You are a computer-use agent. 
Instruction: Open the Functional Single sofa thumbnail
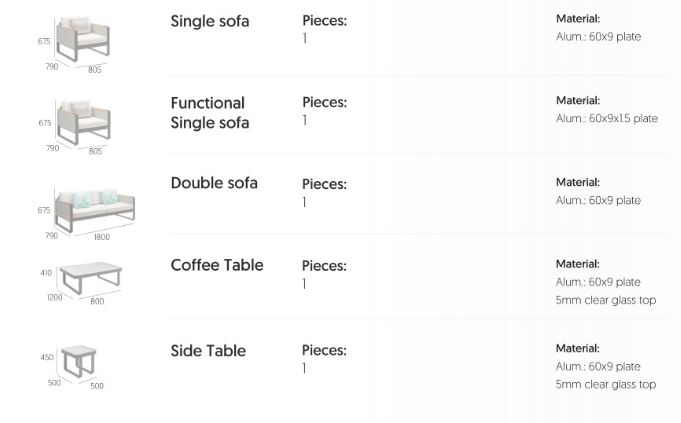83,122
